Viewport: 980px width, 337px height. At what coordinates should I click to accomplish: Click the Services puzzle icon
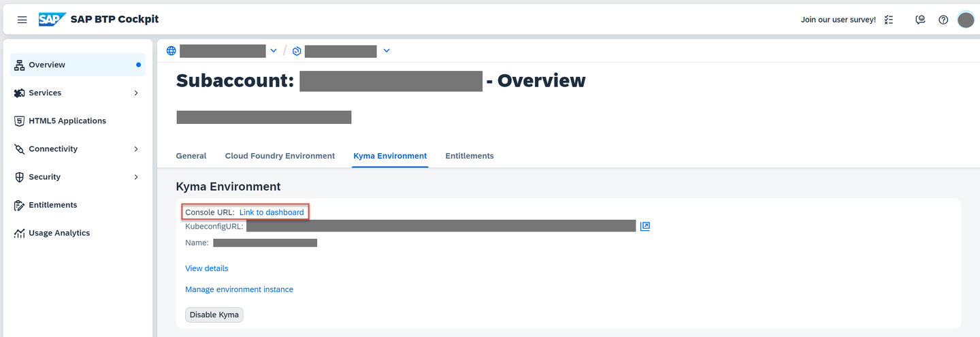click(20, 93)
